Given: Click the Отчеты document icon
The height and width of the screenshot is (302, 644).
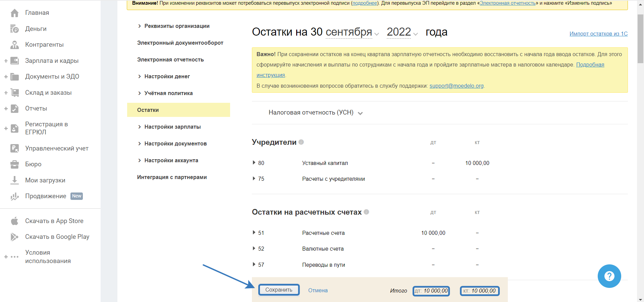Looking at the screenshot, I should coord(14,109).
